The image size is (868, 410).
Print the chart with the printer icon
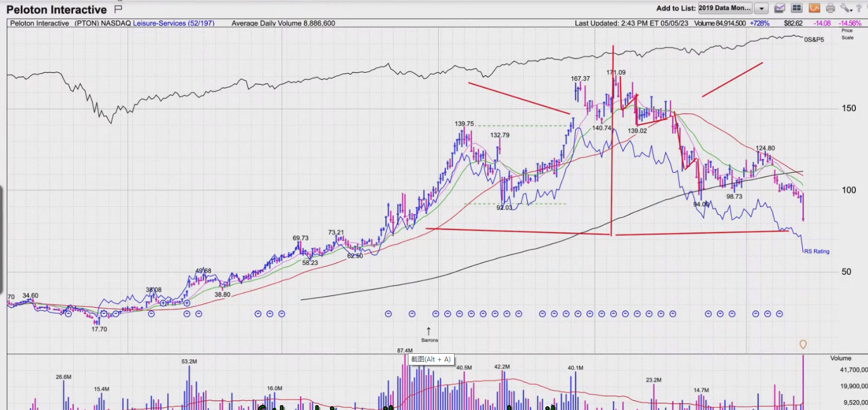pyautogui.click(x=831, y=8)
